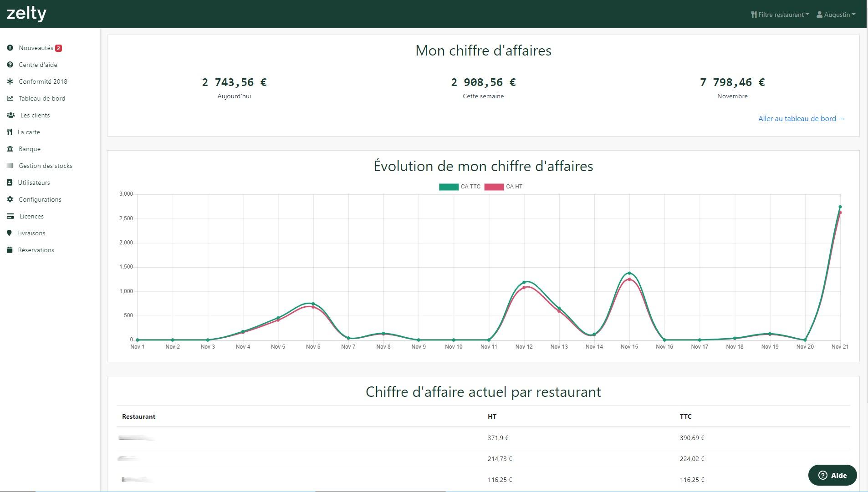
Task: Expand the Augustin account menu
Action: pyautogui.click(x=837, y=14)
